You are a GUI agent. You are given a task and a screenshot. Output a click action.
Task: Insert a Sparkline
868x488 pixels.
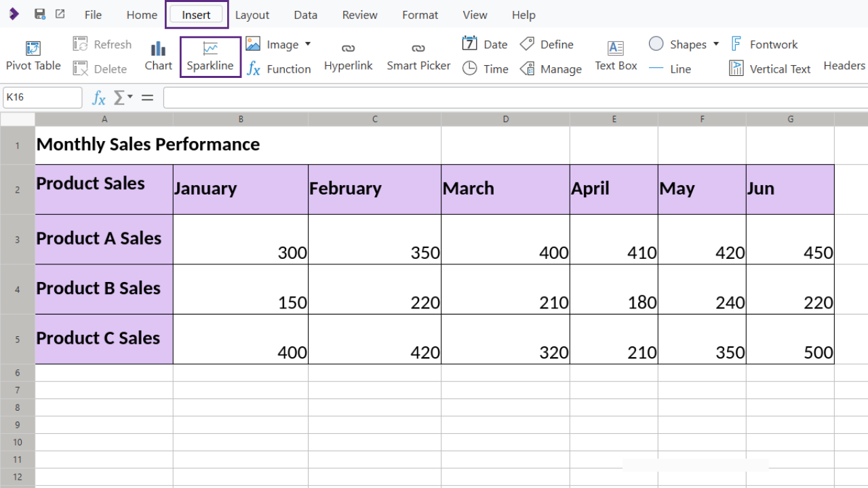click(210, 56)
